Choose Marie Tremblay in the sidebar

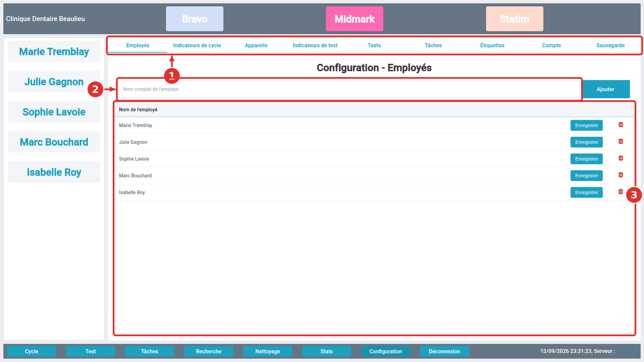(x=54, y=51)
